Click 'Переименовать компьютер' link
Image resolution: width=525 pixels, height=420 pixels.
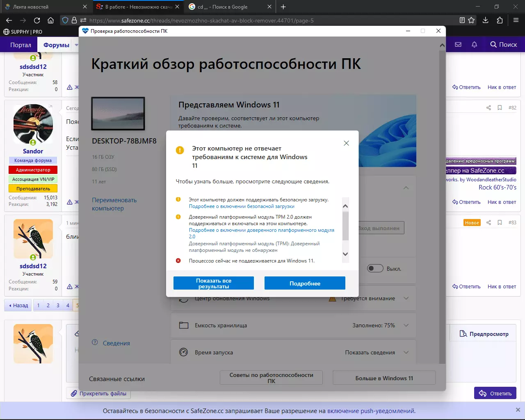114,204
